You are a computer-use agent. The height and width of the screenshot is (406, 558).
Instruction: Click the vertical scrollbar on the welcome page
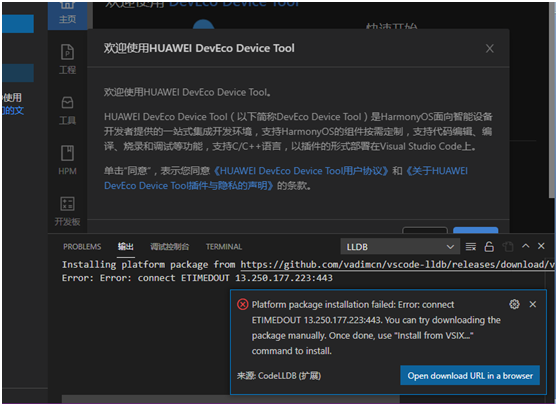click(552, 100)
